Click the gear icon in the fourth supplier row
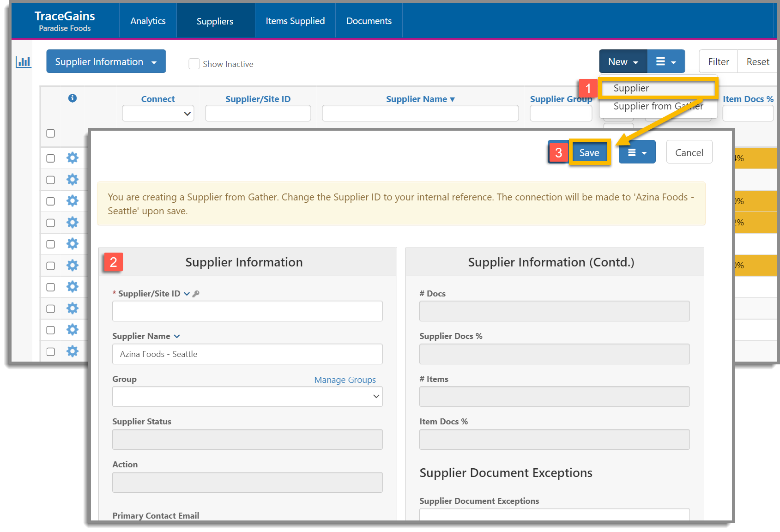This screenshot has width=780, height=532. point(73,223)
